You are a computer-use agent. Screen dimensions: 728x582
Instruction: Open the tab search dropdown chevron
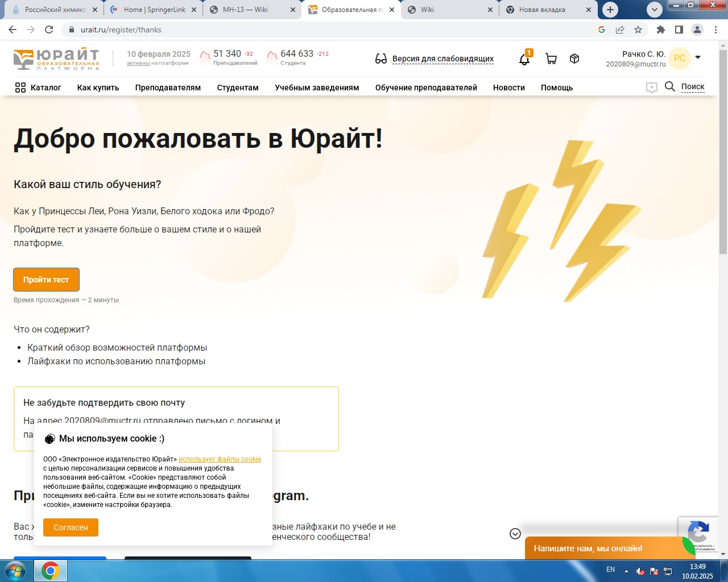pyautogui.click(x=655, y=10)
